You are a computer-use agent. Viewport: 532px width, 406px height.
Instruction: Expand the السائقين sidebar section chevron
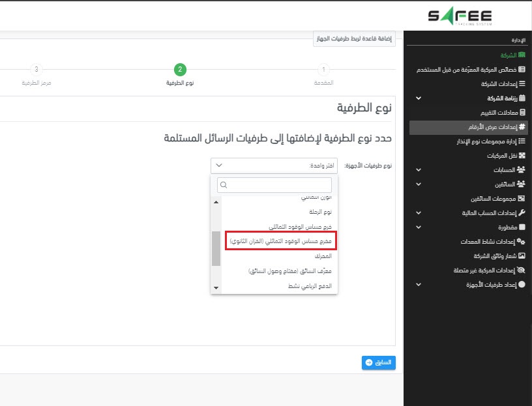pos(419,184)
